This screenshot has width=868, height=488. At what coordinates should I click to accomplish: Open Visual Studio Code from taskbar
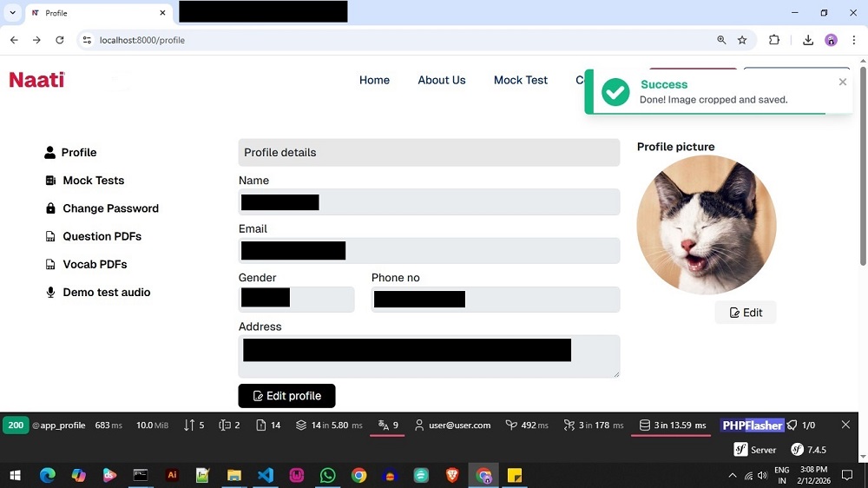point(266,475)
